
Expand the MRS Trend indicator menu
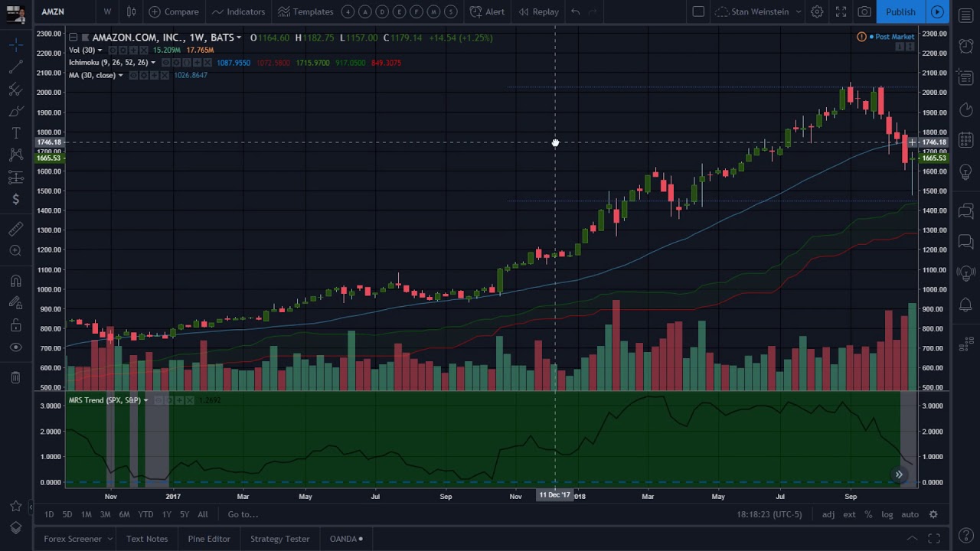pos(145,400)
